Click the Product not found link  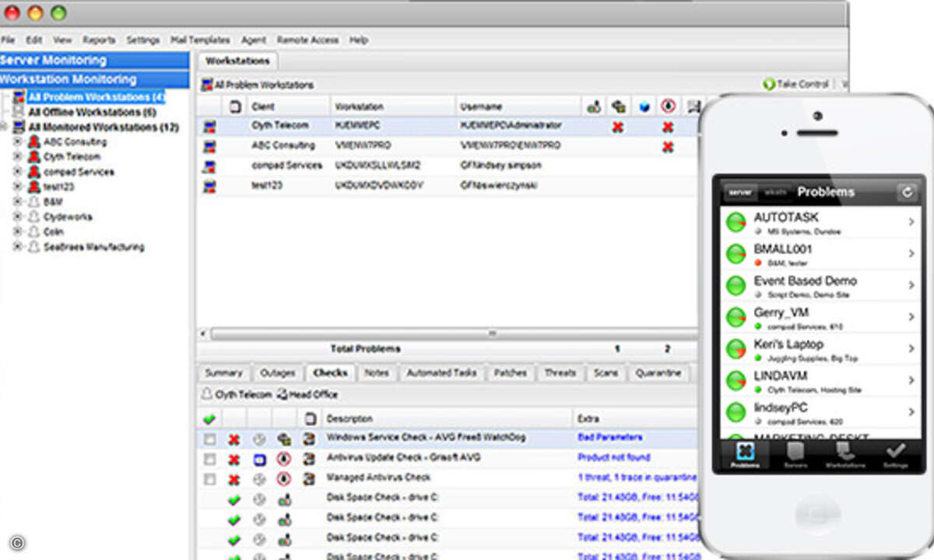coord(613,458)
